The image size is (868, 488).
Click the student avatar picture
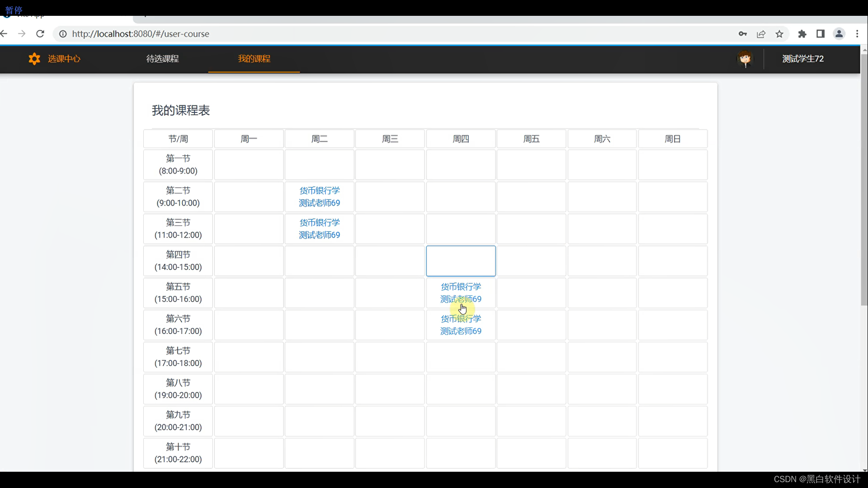point(745,59)
